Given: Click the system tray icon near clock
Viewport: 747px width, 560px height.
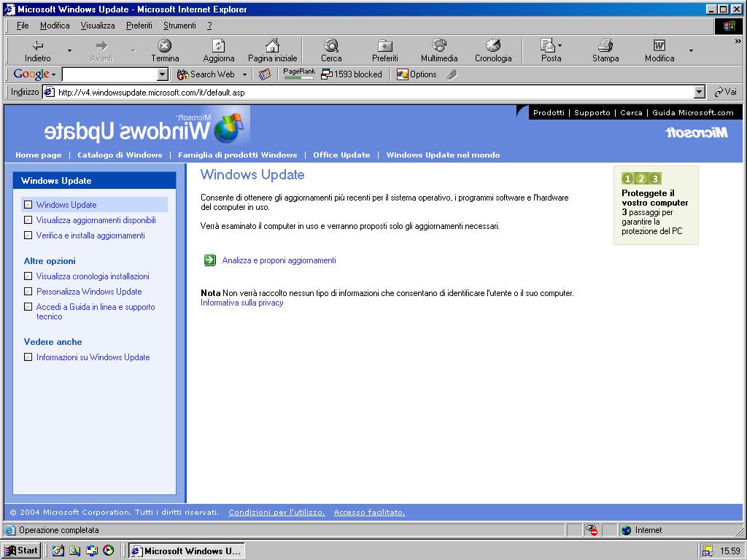Looking at the screenshot, I should [708, 551].
